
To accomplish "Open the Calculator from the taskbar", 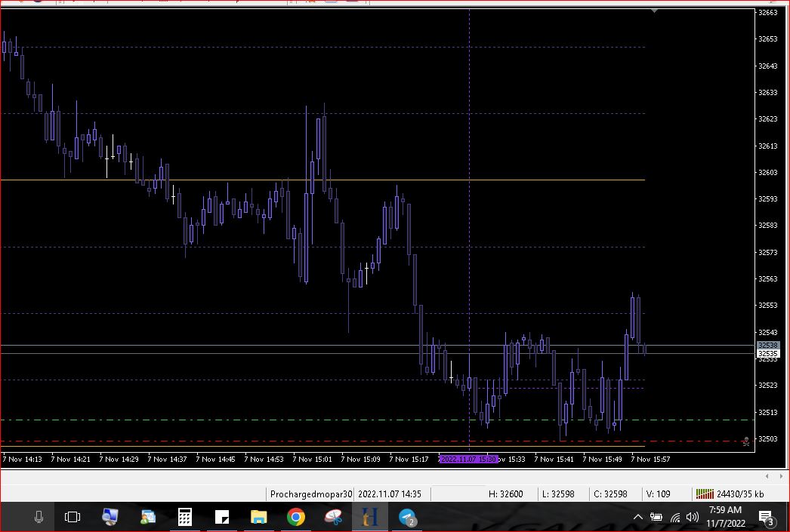I will pyautogui.click(x=184, y=518).
